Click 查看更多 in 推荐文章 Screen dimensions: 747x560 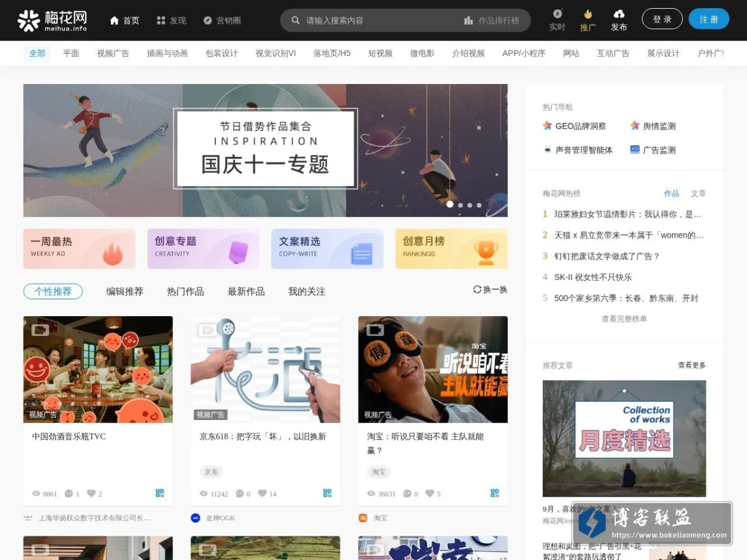tap(692, 365)
